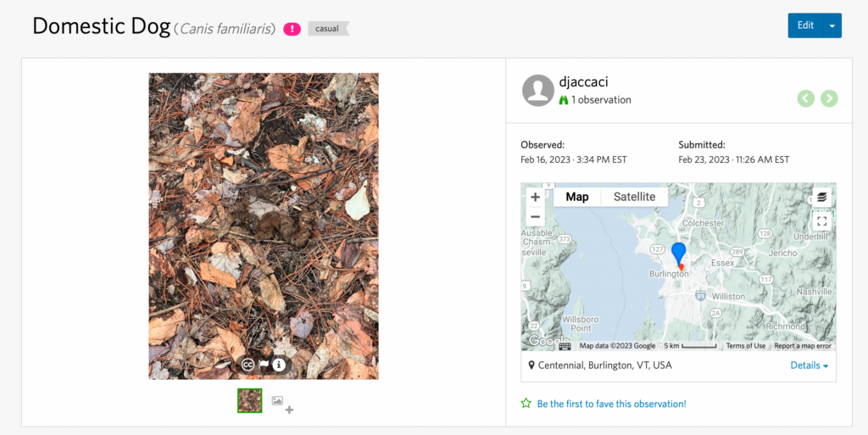Zoom in on the map
The width and height of the screenshot is (868, 435).
[535, 198]
